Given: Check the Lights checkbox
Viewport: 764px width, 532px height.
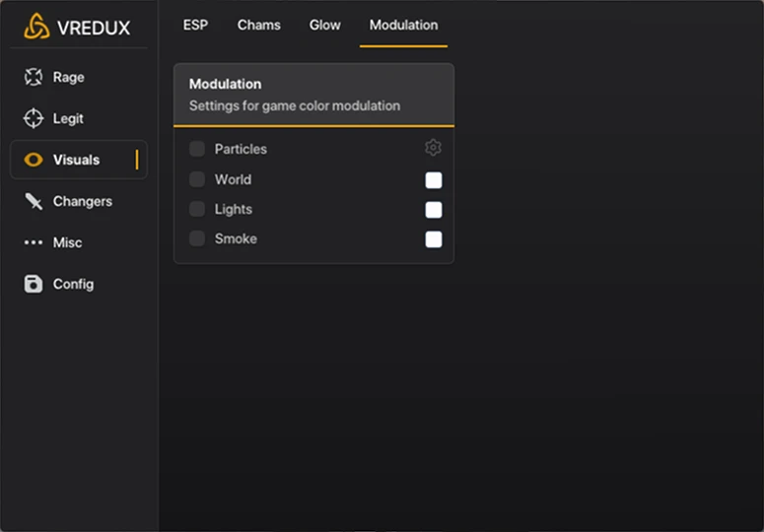Looking at the screenshot, I should (x=197, y=209).
